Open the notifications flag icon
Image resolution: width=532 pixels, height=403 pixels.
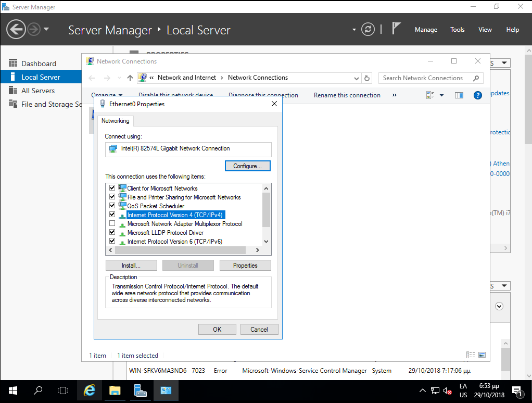(397, 29)
